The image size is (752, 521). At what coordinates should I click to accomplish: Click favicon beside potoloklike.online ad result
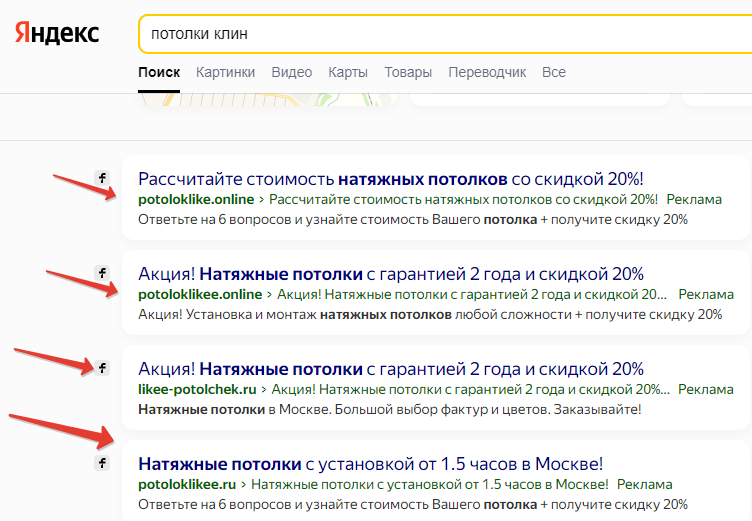pos(102,178)
